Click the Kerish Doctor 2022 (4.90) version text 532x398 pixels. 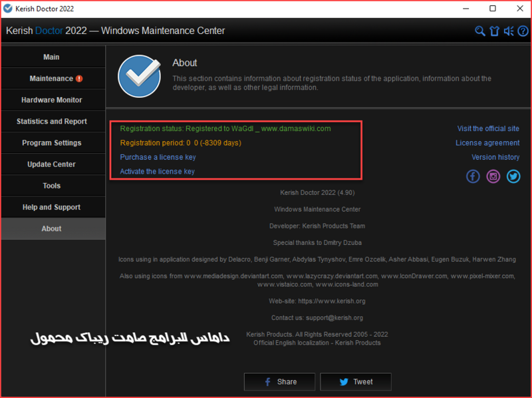[x=317, y=192]
